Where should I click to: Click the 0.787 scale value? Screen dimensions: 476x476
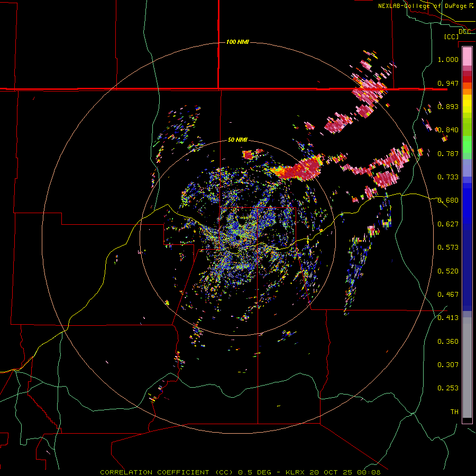pos(448,153)
